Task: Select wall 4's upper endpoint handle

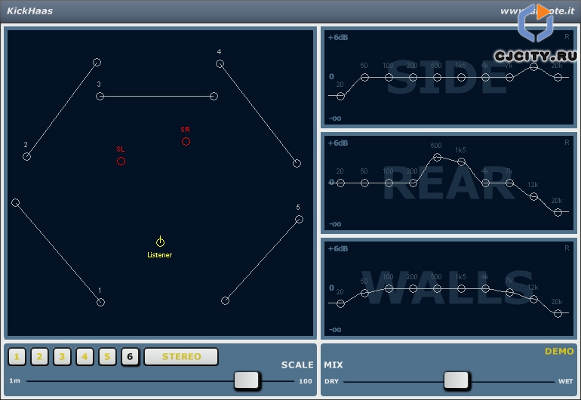Action: 220,64
